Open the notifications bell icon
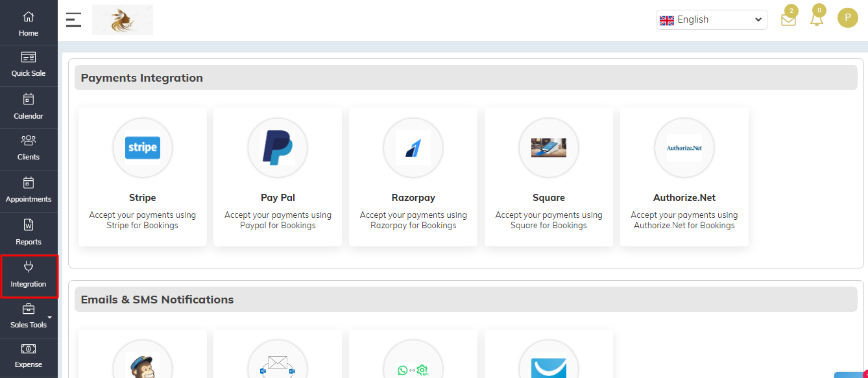 [817, 19]
